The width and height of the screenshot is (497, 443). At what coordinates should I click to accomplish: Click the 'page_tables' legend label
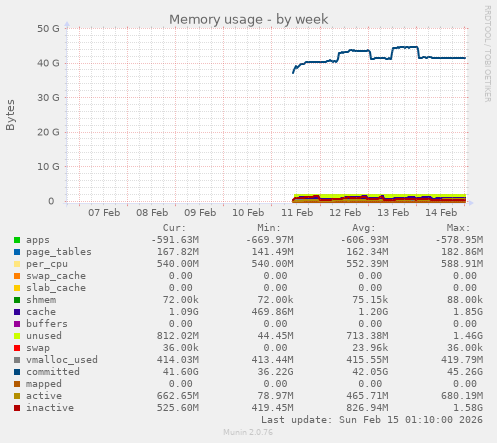[x=59, y=252]
